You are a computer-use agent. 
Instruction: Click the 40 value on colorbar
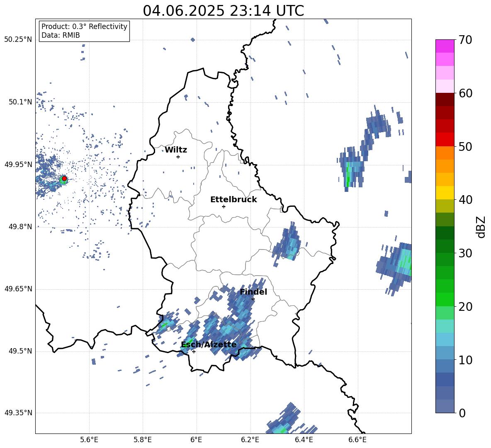(x=465, y=200)
